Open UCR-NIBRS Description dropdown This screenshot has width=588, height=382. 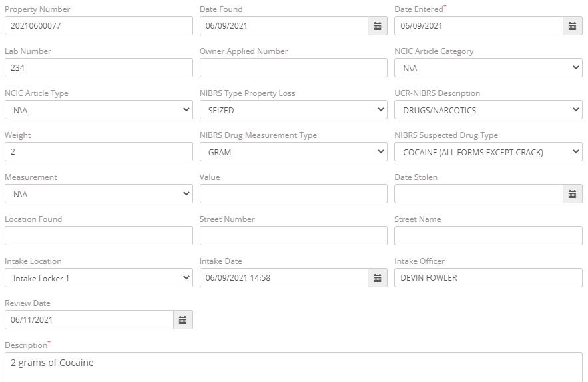[x=488, y=110]
